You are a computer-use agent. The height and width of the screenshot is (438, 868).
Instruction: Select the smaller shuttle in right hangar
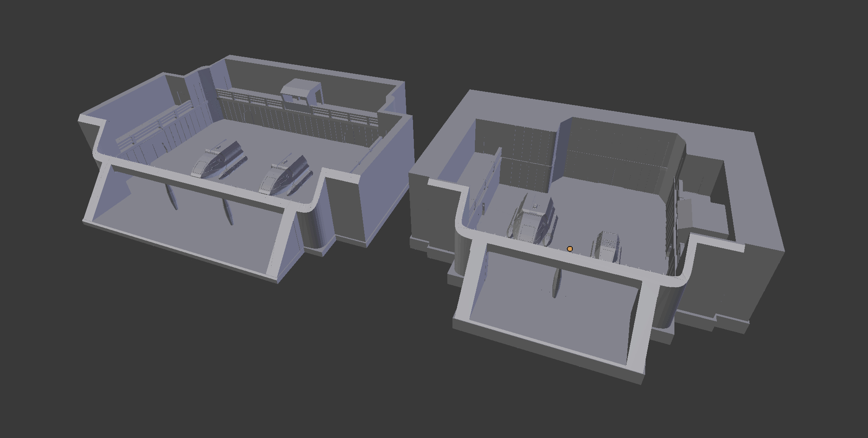[x=606, y=246]
